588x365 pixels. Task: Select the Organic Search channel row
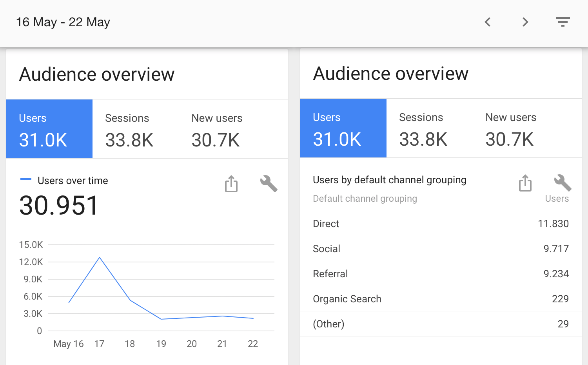tap(441, 299)
